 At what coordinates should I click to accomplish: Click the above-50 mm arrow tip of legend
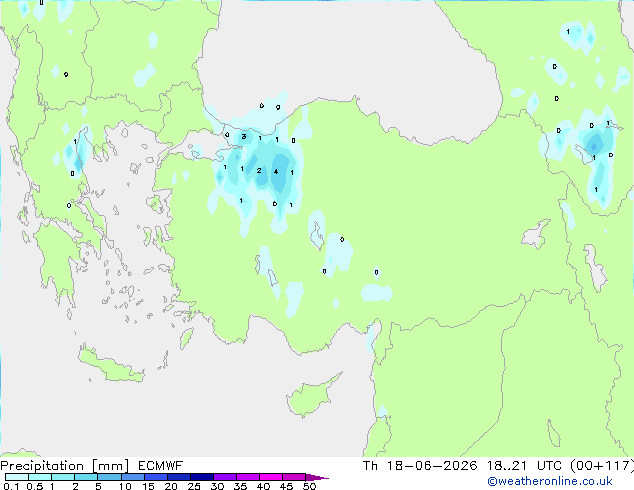tap(317, 477)
